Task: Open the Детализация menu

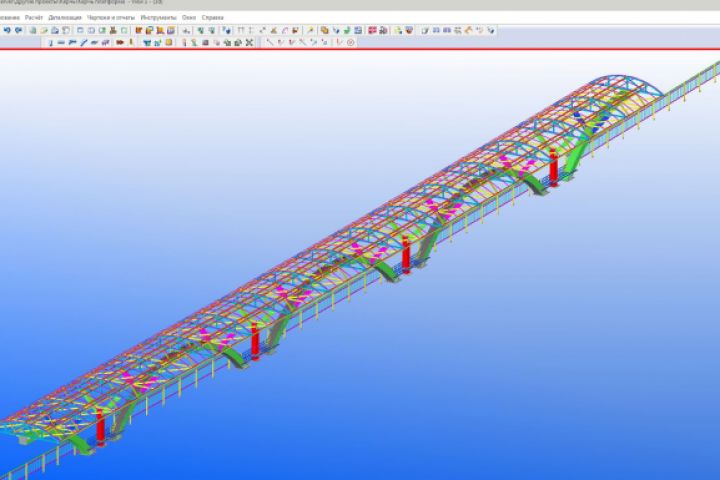Action: [65, 17]
